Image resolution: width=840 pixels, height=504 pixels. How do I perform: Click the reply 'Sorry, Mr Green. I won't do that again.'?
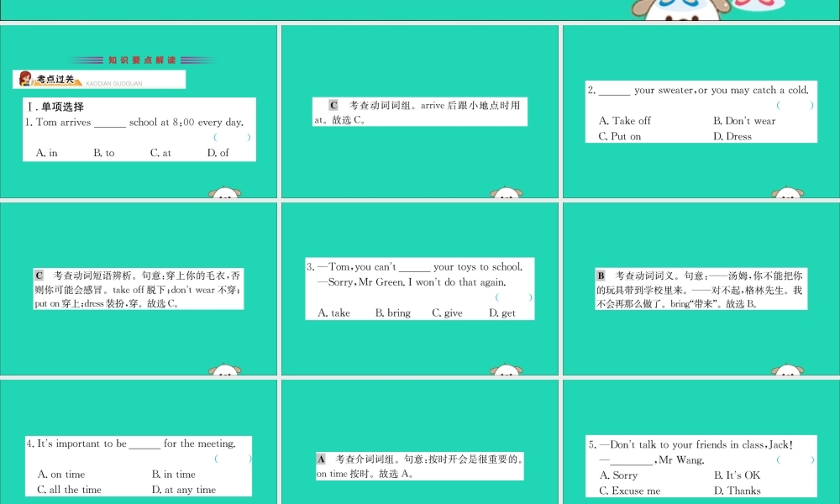[412, 282]
